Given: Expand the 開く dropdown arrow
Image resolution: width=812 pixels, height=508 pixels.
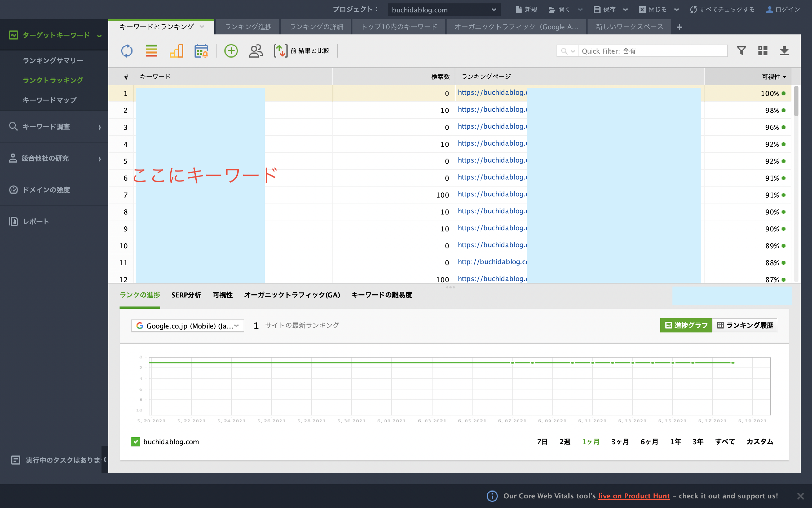Looking at the screenshot, I should (580, 10).
